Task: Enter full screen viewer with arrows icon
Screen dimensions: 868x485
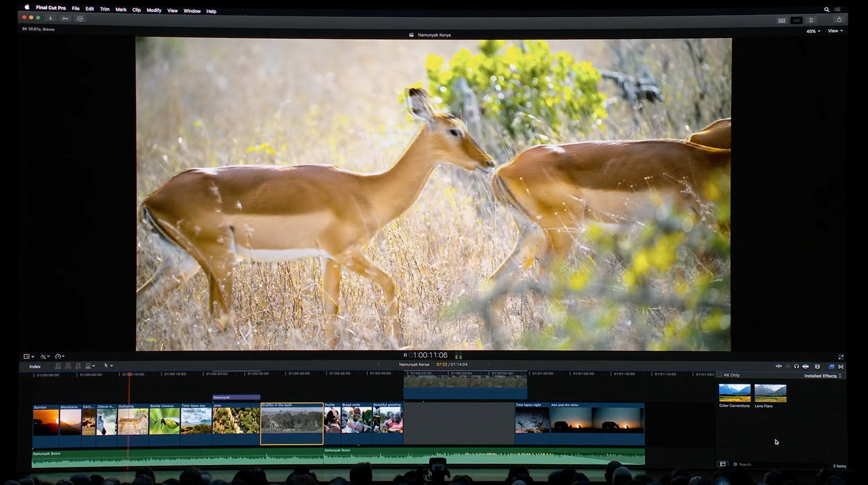Action: [x=840, y=357]
